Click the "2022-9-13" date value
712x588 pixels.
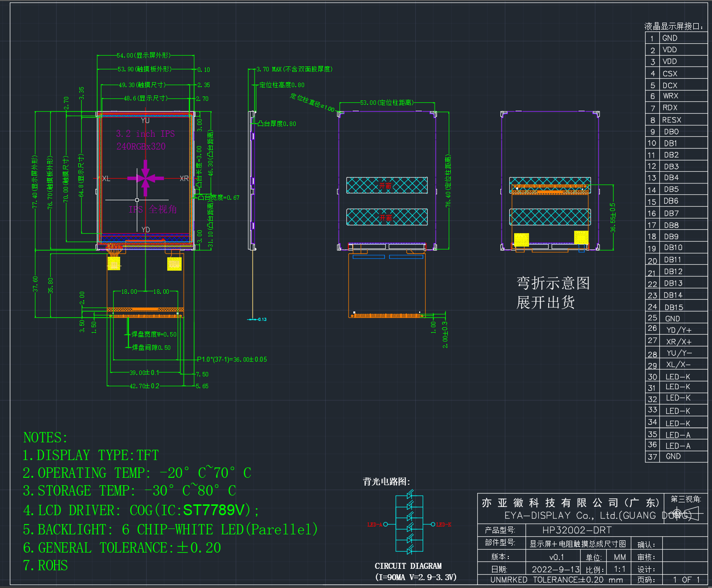556,569
